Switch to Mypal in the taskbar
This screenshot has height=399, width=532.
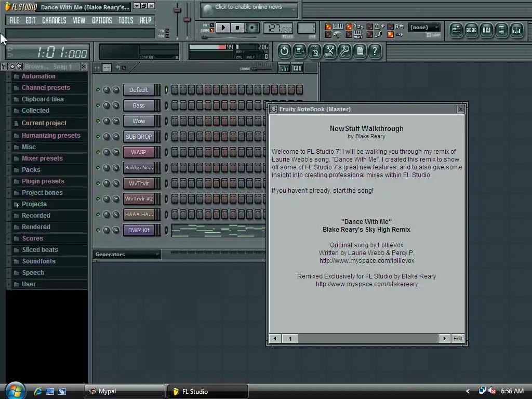124,391
